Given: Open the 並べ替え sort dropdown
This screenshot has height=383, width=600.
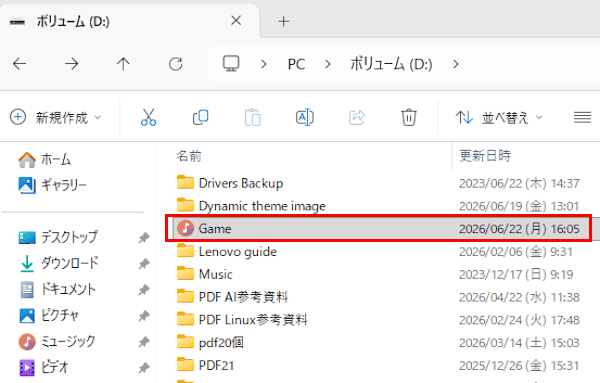Looking at the screenshot, I should 499,117.
